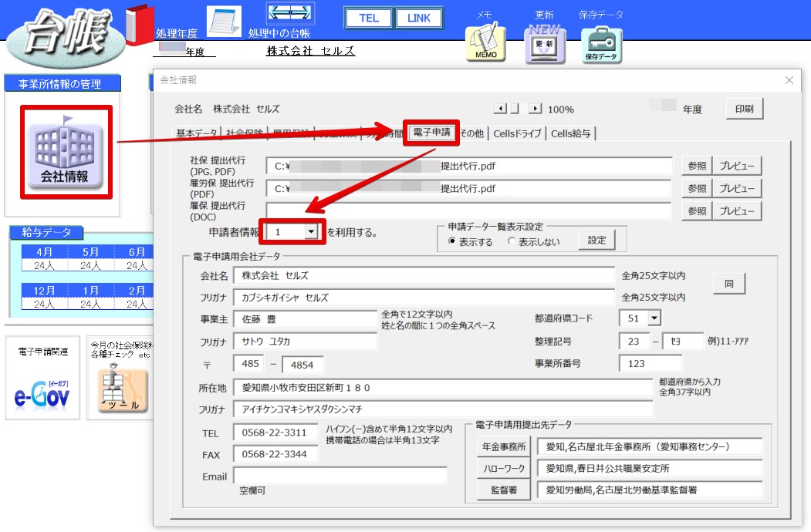Click the 雇保 提出代行 DOC path field
The width and height of the screenshot is (811, 532).
(x=468, y=211)
